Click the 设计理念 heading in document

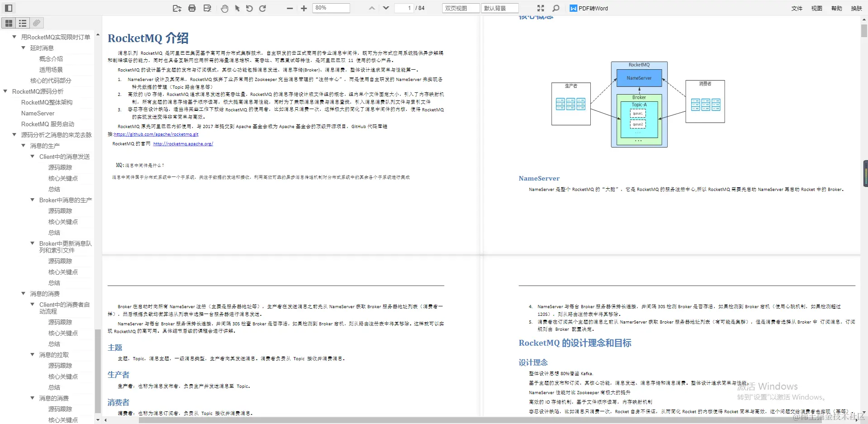click(533, 362)
